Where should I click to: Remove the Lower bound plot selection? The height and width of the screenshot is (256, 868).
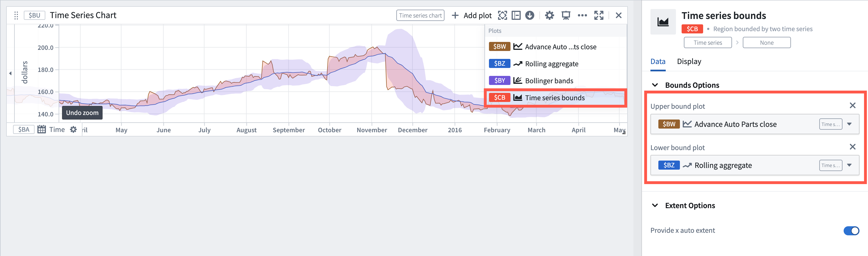pos(852,147)
